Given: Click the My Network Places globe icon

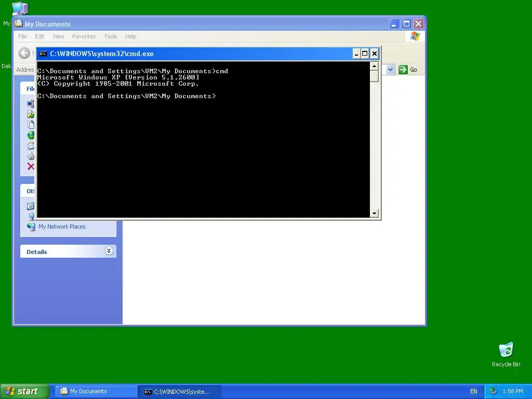Looking at the screenshot, I should [31, 227].
